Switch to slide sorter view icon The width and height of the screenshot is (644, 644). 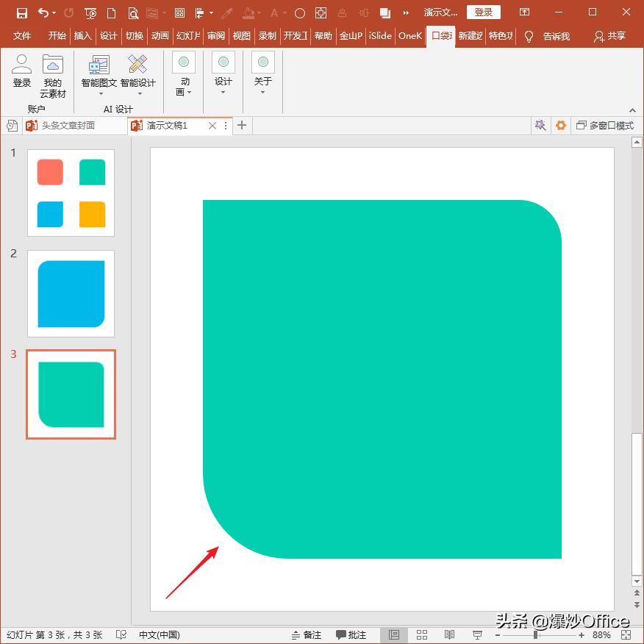pos(422,634)
